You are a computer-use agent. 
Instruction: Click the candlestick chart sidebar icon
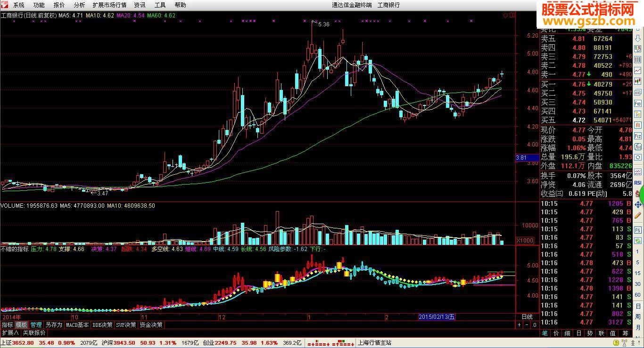click(x=638, y=81)
